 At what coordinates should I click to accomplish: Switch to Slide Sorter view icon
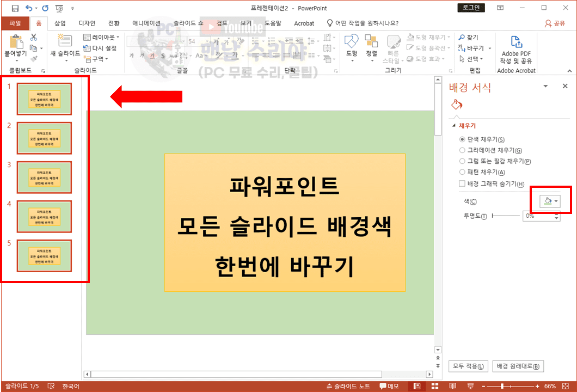435,386
